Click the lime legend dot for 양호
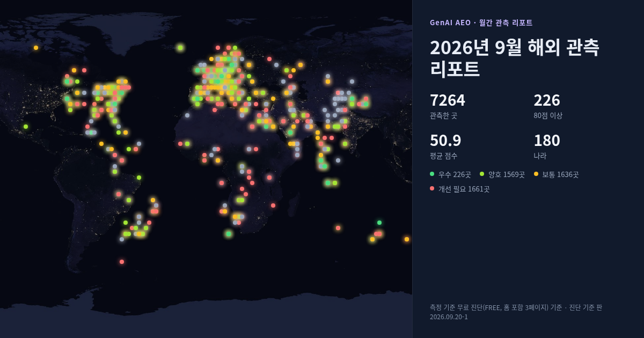Viewport: 644px width, 338px height. point(482,174)
